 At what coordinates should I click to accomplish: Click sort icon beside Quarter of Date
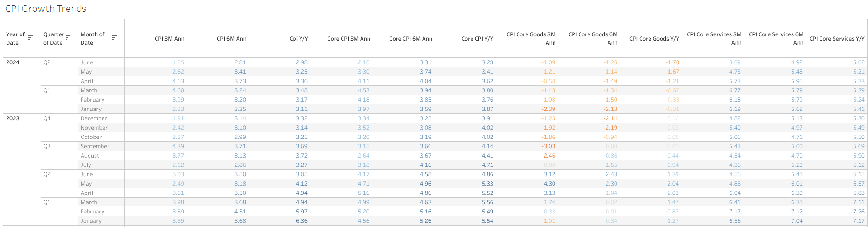pyautogui.click(x=68, y=38)
